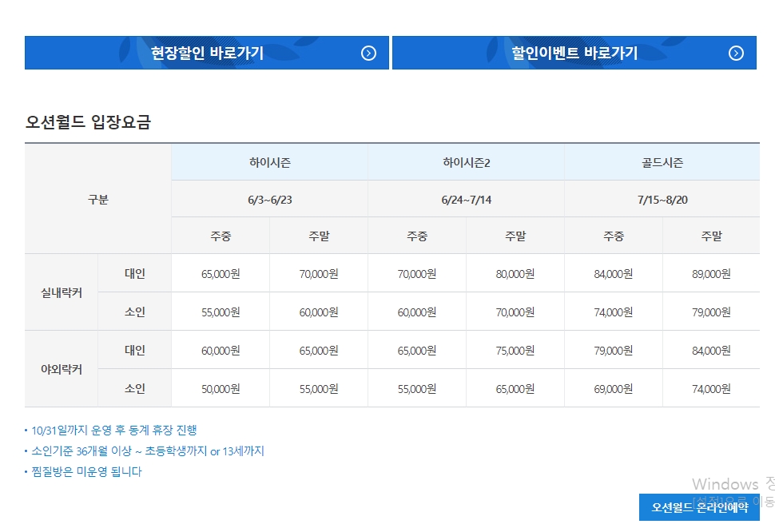
Task: Select the 오션월드 입장요금 heading
Action: click(x=88, y=121)
